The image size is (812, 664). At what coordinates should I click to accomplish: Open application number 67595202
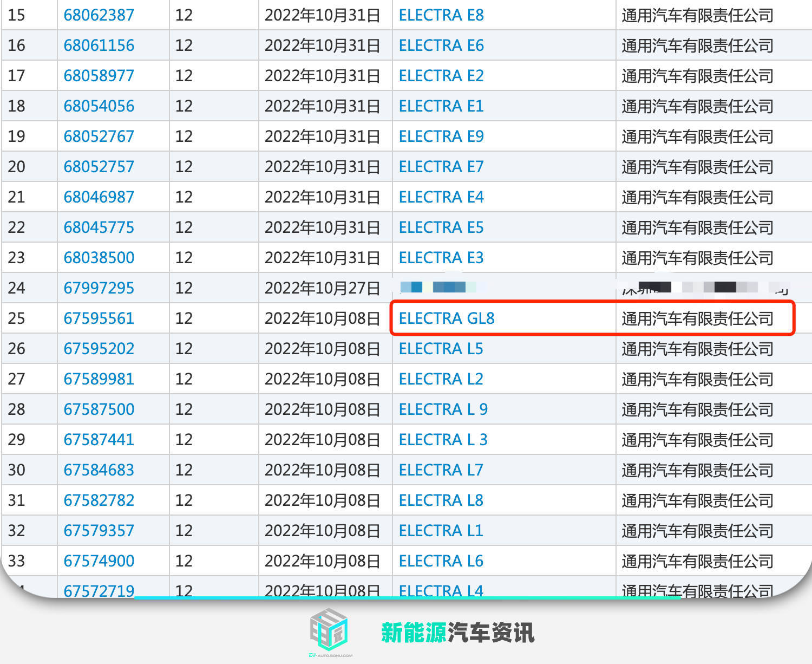(99, 349)
